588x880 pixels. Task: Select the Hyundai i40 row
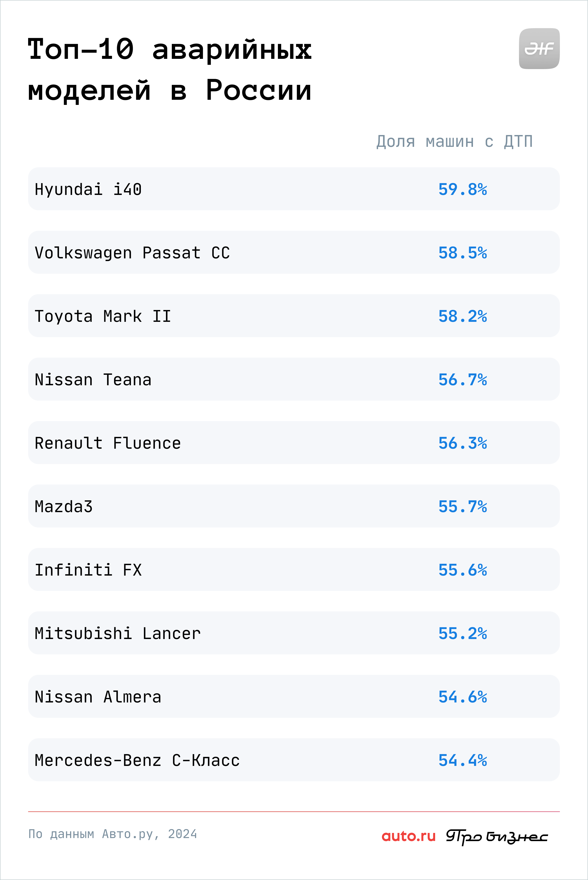pos(294,189)
